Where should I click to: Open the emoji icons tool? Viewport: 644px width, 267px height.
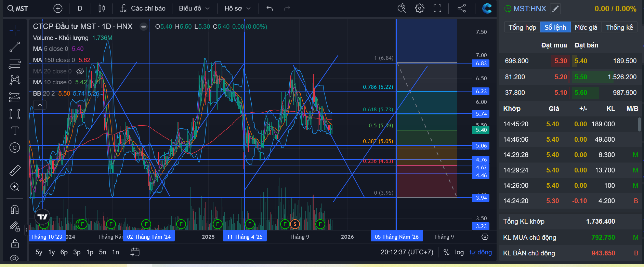15,147
